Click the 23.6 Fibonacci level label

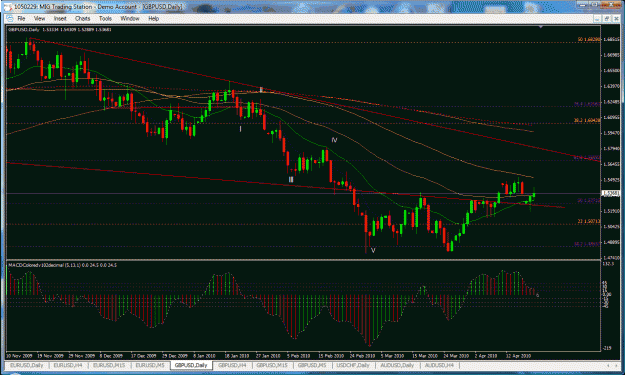pos(589,221)
